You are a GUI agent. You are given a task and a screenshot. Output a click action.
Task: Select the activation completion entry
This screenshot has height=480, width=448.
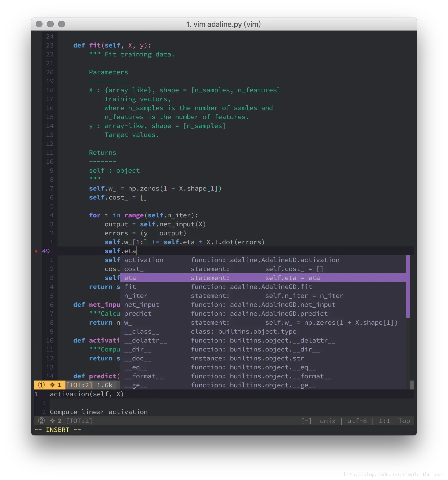[x=263, y=260]
